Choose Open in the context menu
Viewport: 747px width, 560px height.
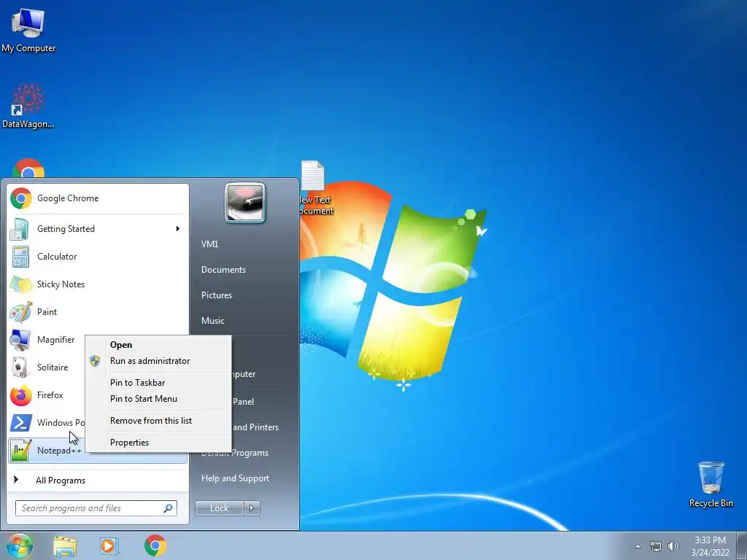158,345
